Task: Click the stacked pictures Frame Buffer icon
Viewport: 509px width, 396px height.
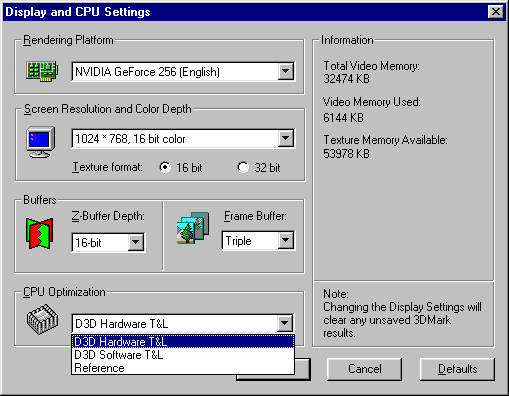Action: pyautogui.click(x=193, y=228)
